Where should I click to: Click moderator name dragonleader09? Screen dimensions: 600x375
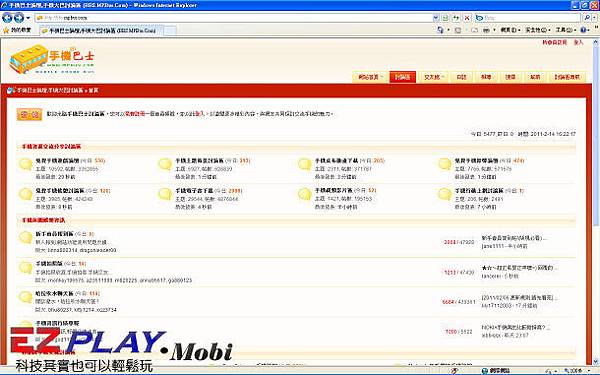click(x=97, y=250)
